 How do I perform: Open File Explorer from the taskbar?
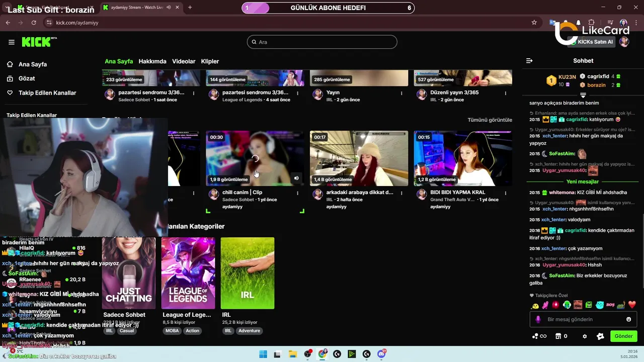tap(292, 354)
